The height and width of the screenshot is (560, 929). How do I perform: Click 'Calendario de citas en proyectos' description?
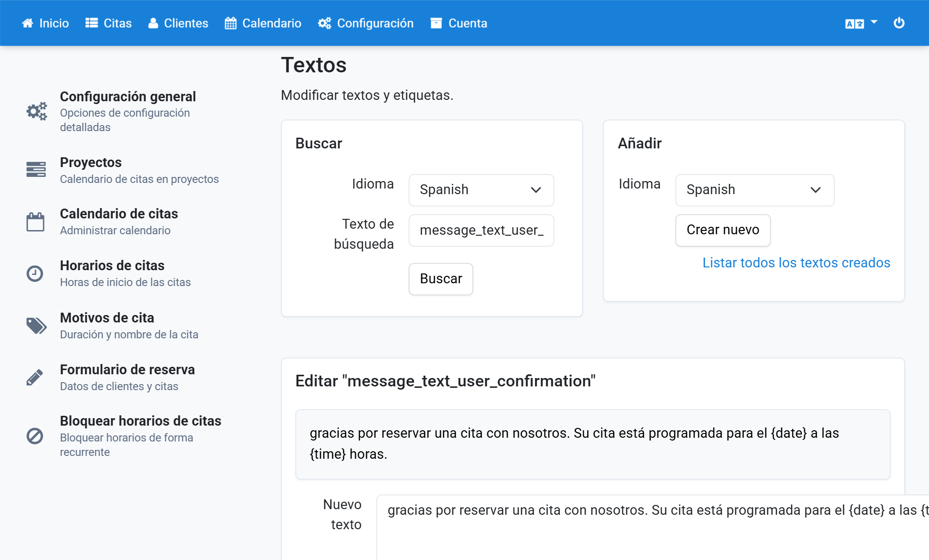coord(139,179)
